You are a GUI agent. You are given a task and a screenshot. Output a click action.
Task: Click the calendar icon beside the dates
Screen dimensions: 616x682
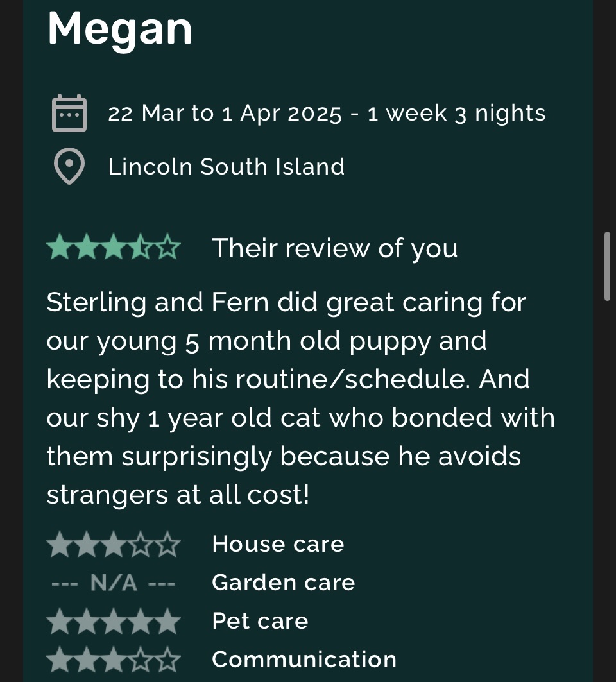[69, 114]
